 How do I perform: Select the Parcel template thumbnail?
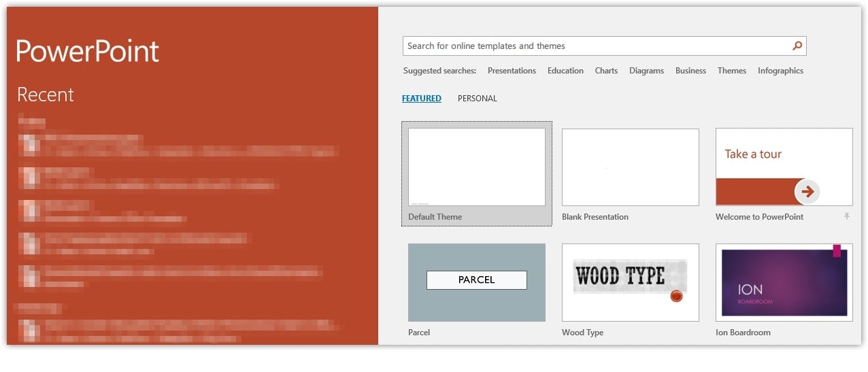tap(477, 282)
